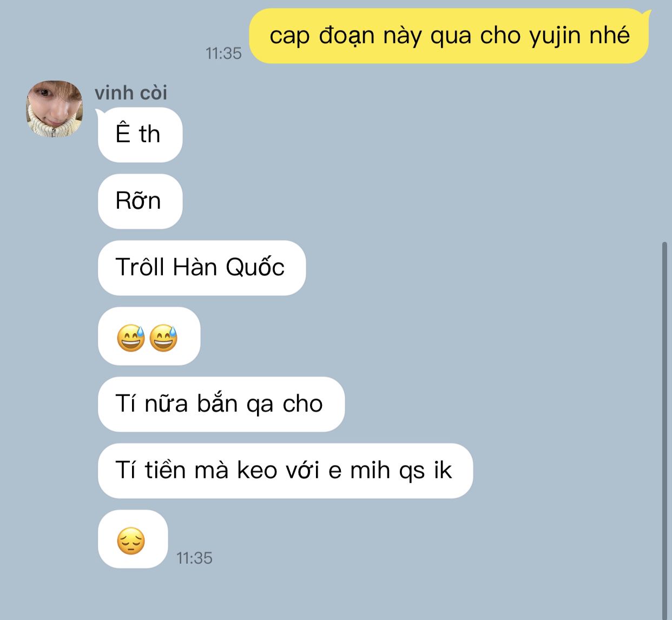Select the 'Tí nữa bắn qa cho' bubble
The height and width of the screenshot is (620, 672).
pyautogui.click(x=221, y=404)
